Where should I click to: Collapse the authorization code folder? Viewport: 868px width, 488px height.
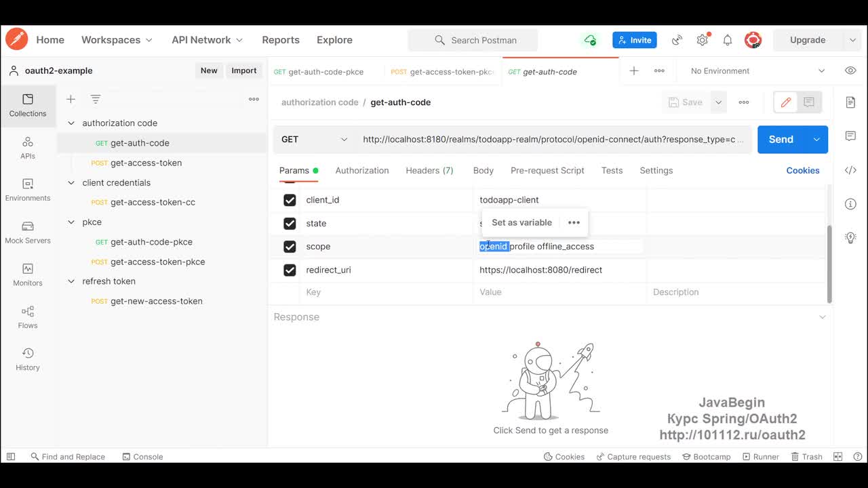pyautogui.click(x=71, y=123)
